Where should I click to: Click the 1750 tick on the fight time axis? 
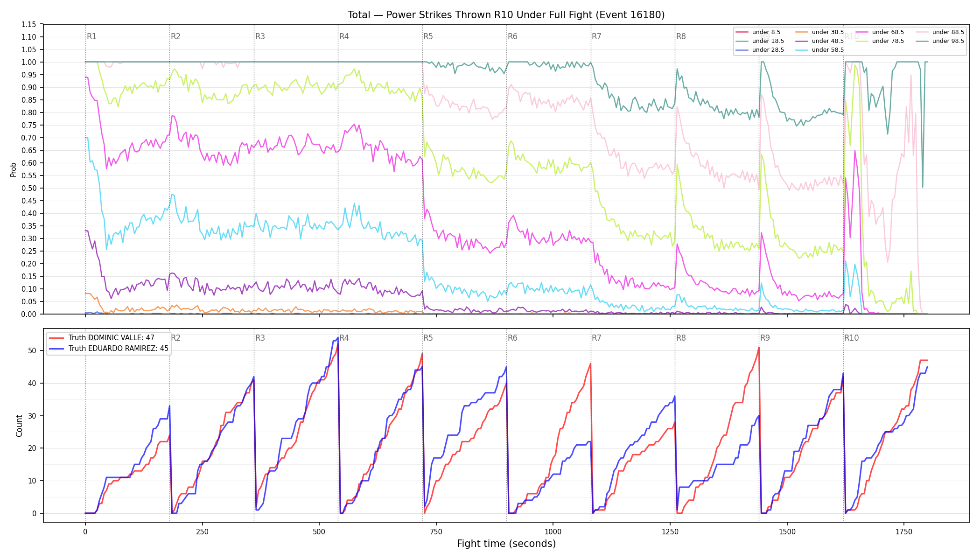[904, 532]
